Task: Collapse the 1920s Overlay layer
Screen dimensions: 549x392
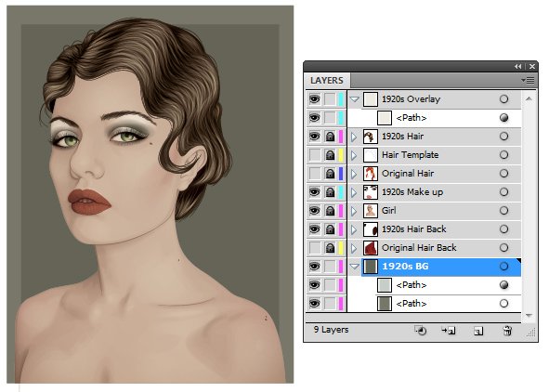Action: click(x=354, y=99)
